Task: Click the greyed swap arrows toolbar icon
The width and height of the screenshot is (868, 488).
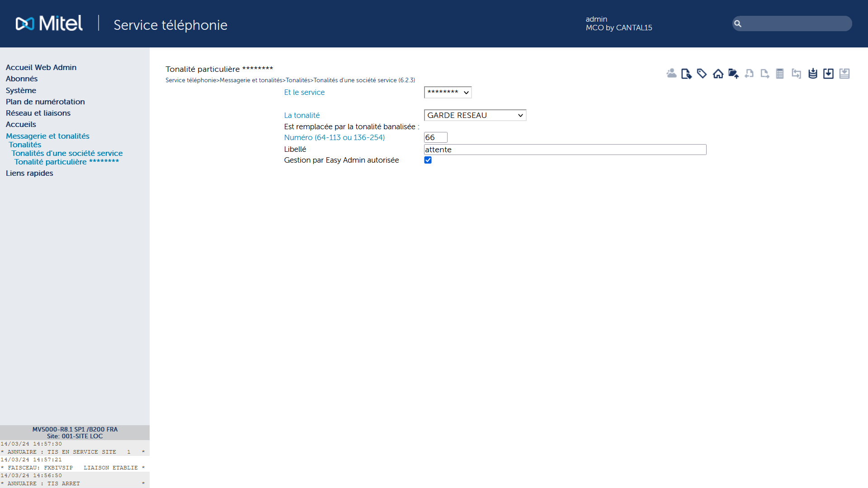Action: 796,73
